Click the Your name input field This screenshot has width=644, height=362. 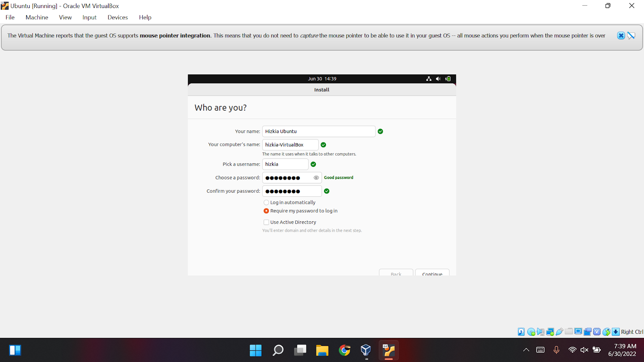pos(319,132)
